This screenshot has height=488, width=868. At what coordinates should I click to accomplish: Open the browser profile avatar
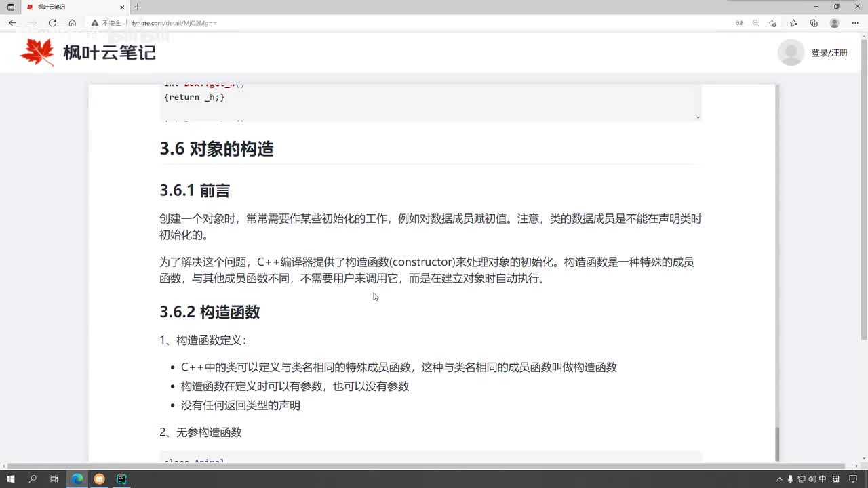(x=834, y=23)
